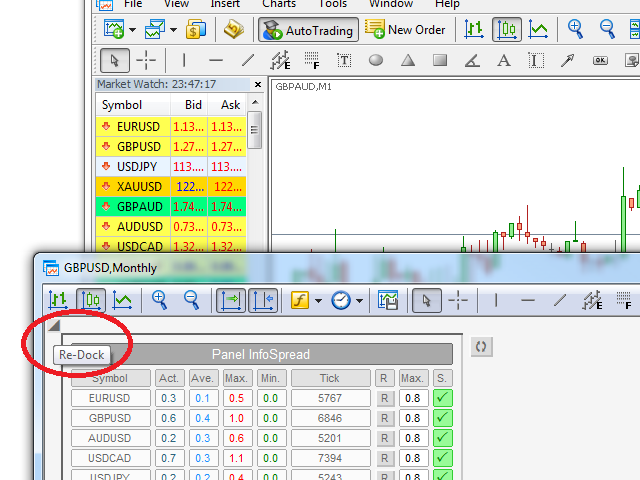Select the Fibonacci retracement tool in main toolbar
Screen dimensions: 640x480
tap(312, 60)
